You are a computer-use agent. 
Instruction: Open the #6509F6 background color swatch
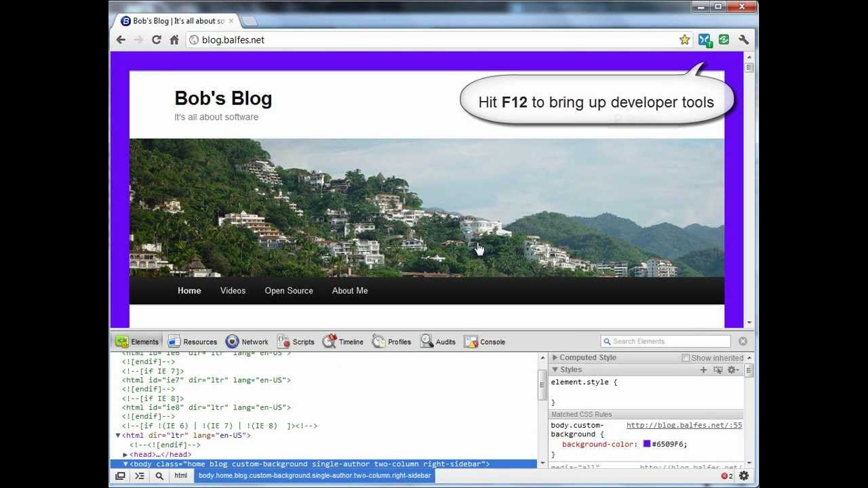[x=647, y=444]
